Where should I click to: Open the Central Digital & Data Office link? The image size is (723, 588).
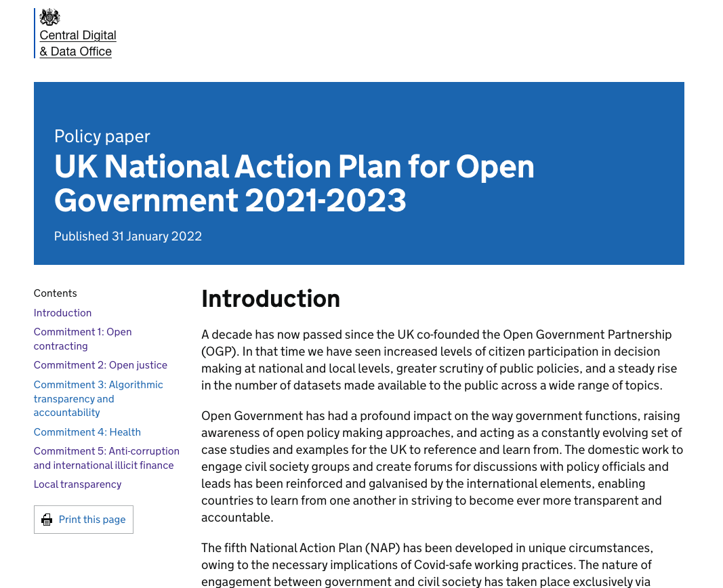tap(77, 43)
